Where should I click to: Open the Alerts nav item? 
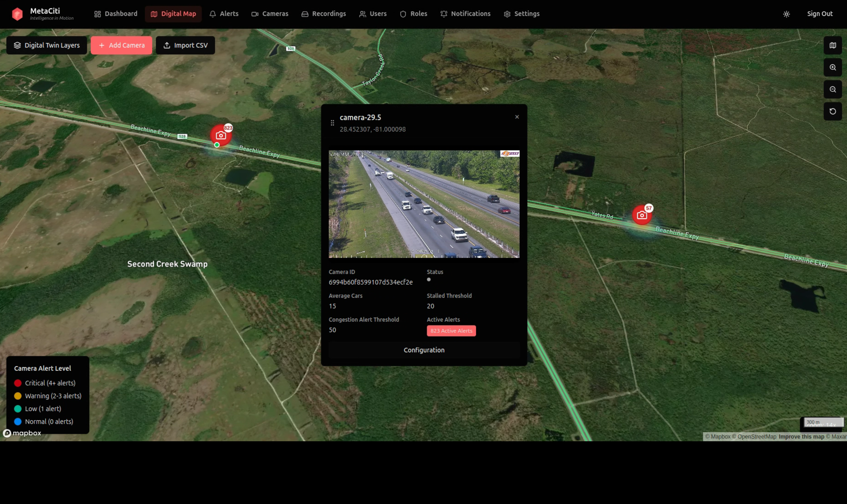[224, 14]
